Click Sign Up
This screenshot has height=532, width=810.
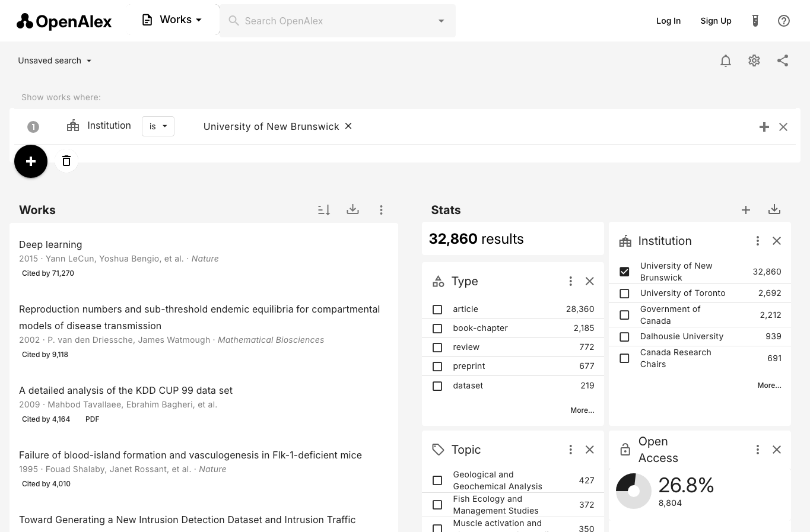(x=716, y=21)
